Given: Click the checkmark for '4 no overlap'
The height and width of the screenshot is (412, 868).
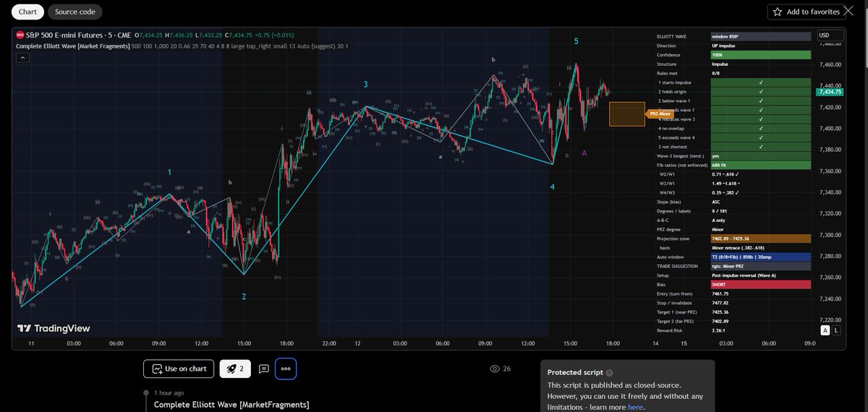Looking at the screenshot, I should 760,128.
